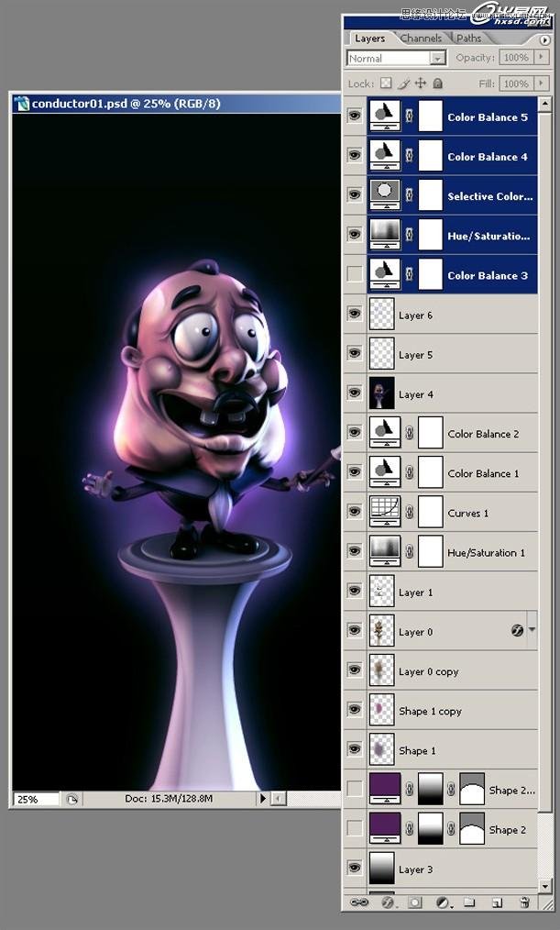Click the Fill value field

(517, 83)
